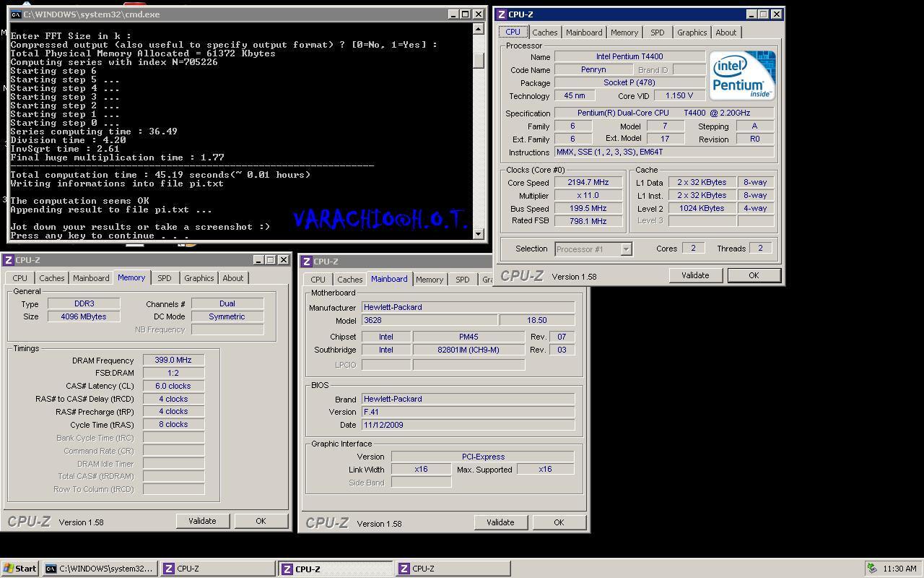Select the active middle CPU-Z taskbar button
Viewport: 924px width, 578px height.
coord(336,569)
